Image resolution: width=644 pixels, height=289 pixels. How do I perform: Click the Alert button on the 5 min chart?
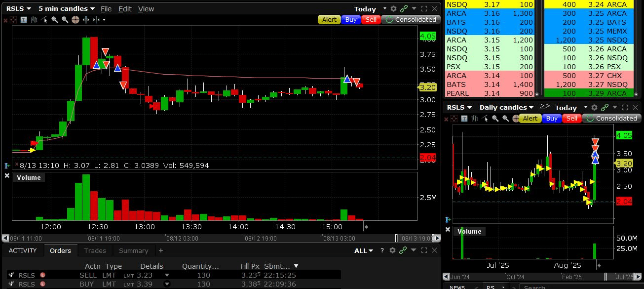click(329, 20)
